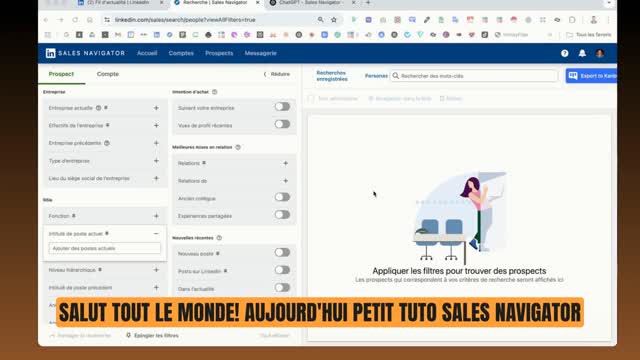Viewport: 640px width, 360px height.
Task: Click the Réduire collapse button
Action: pyautogui.click(x=277, y=74)
